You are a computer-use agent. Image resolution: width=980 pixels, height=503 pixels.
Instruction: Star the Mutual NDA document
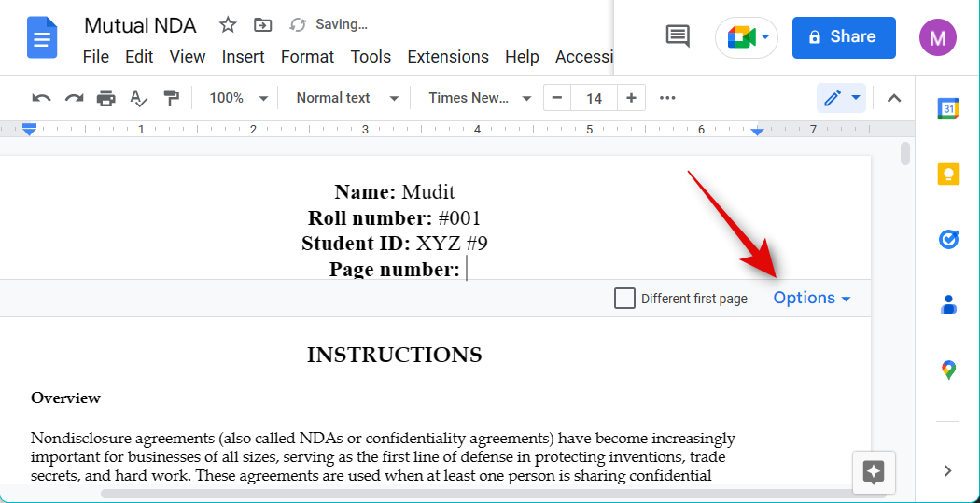(x=228, y=25)
